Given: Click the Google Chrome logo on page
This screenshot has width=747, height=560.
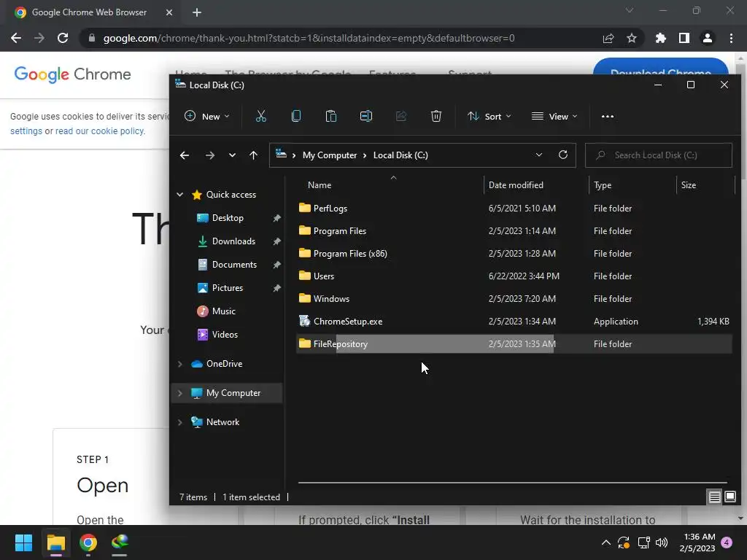Looking at the screenshot, I should (x=72, y=74).
